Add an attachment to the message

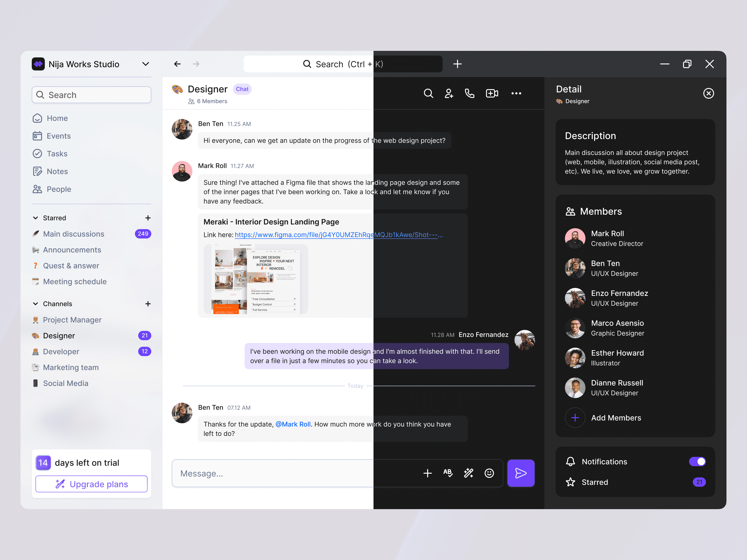(427, 473)
